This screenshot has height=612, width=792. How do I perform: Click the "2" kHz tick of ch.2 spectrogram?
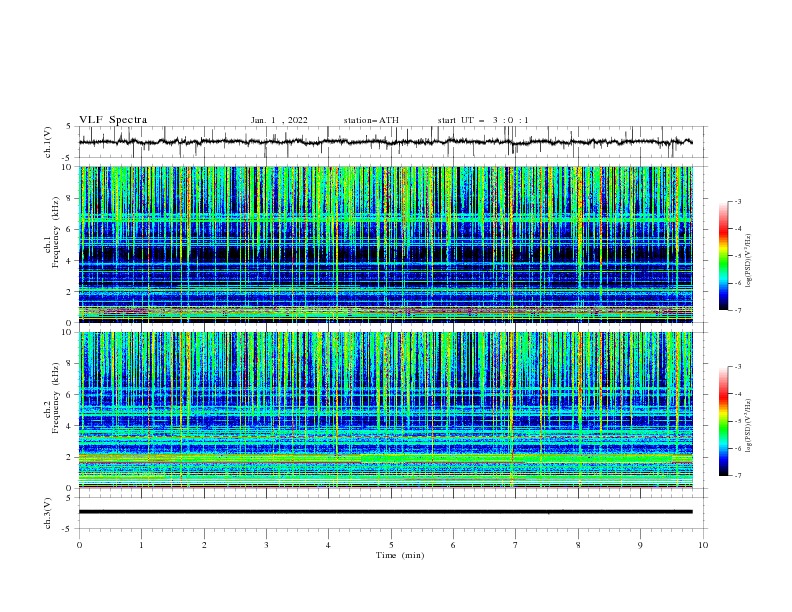pos(71,457)
